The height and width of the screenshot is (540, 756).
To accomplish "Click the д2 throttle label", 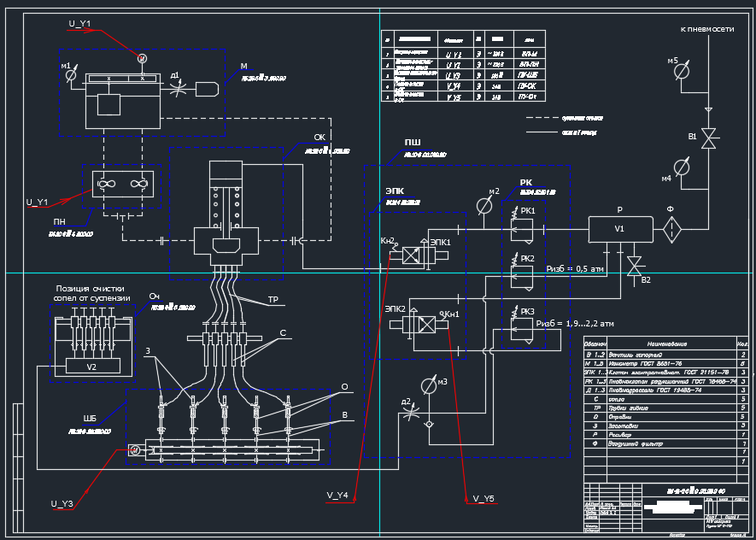I will 406,401.
